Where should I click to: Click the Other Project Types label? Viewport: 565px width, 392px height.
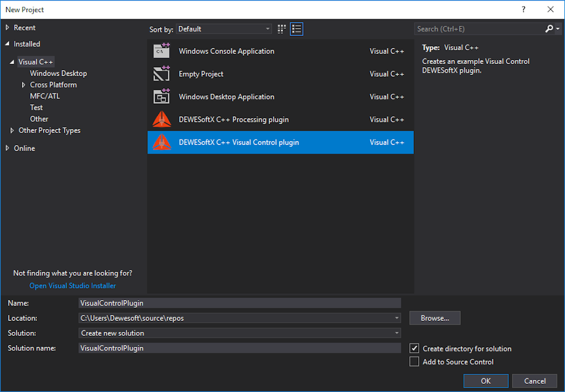50,130
